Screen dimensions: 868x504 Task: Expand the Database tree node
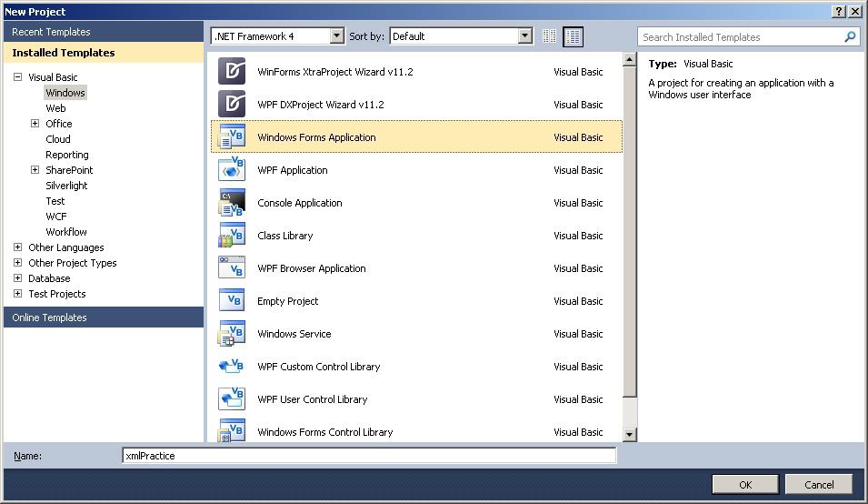pos(17,278)
